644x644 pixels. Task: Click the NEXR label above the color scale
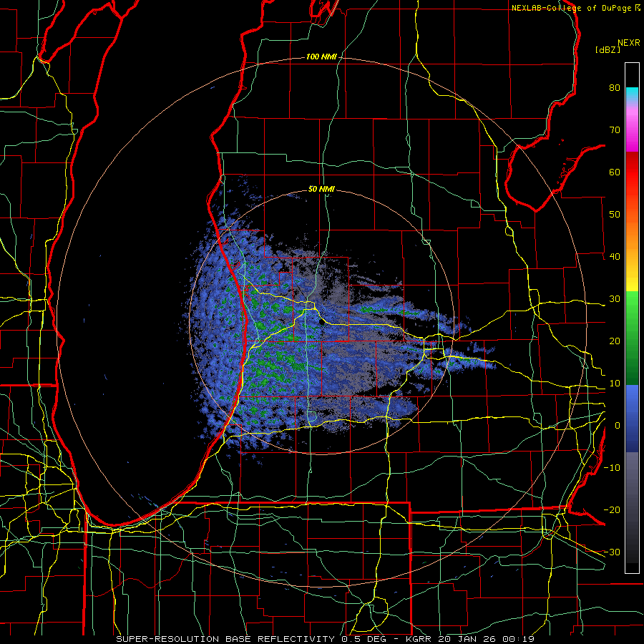click(x=628, y=43)
